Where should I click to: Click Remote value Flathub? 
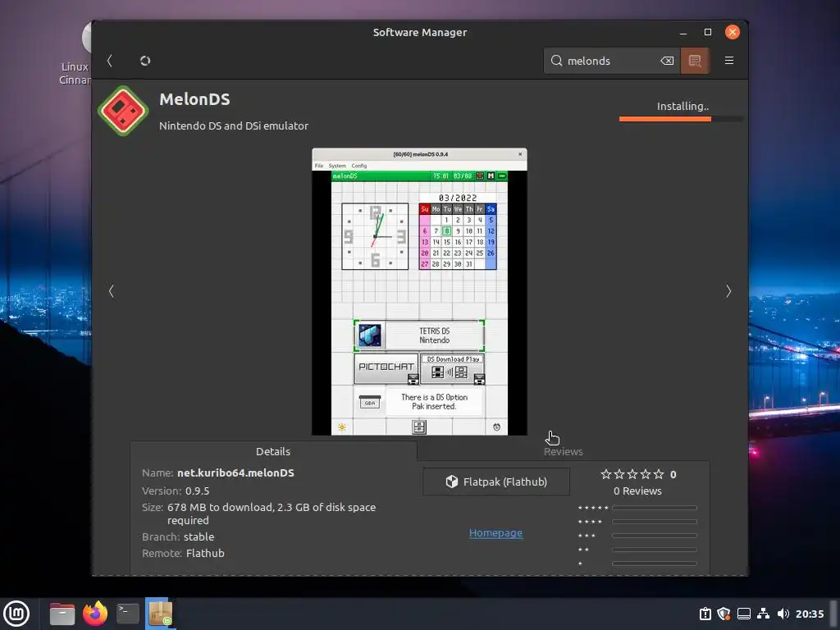tap(205, 553)
